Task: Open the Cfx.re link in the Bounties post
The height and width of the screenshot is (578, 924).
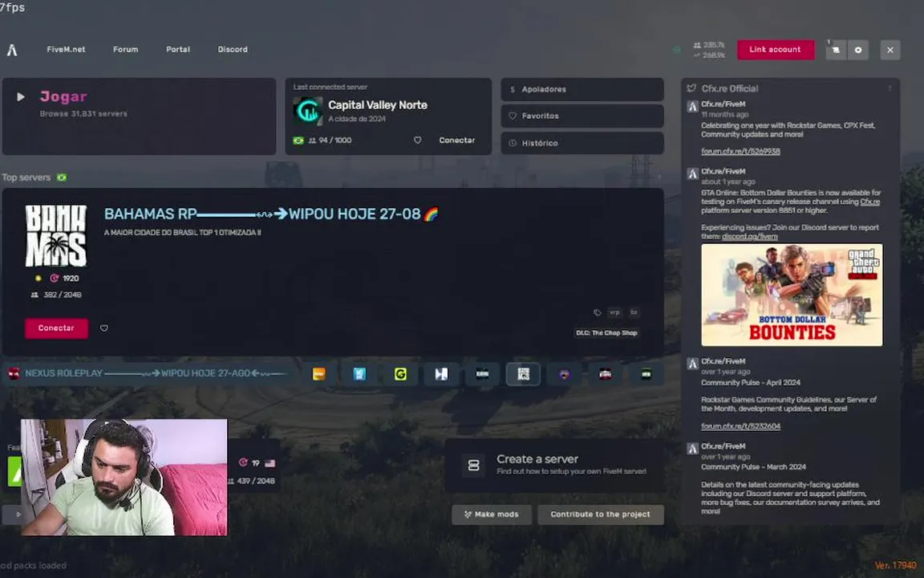Action: (869, 201)
